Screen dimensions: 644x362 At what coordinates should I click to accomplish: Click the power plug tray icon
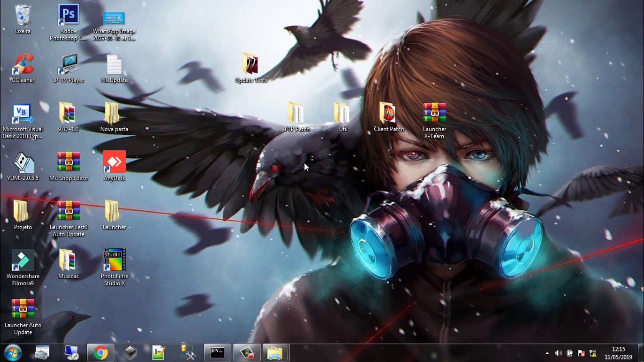pos(570,353)
